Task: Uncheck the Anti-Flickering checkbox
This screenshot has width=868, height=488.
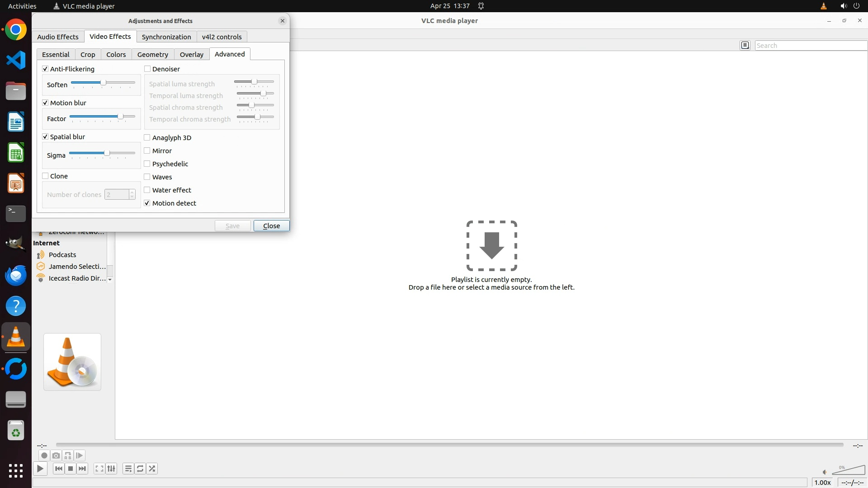Action: (45, 69)
